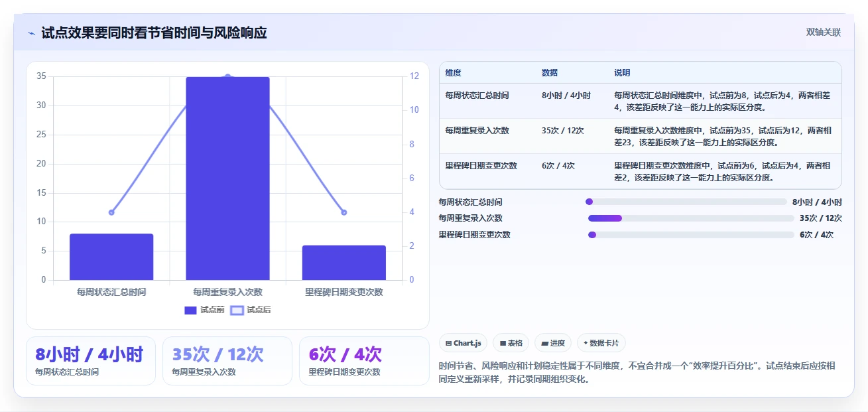Click the 数据 table column header
The width and height of the screenshot is (868, 412).
[550, 72]
